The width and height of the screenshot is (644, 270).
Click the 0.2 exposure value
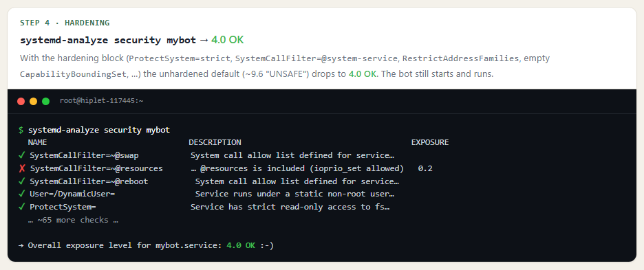(x=425, y=168)
